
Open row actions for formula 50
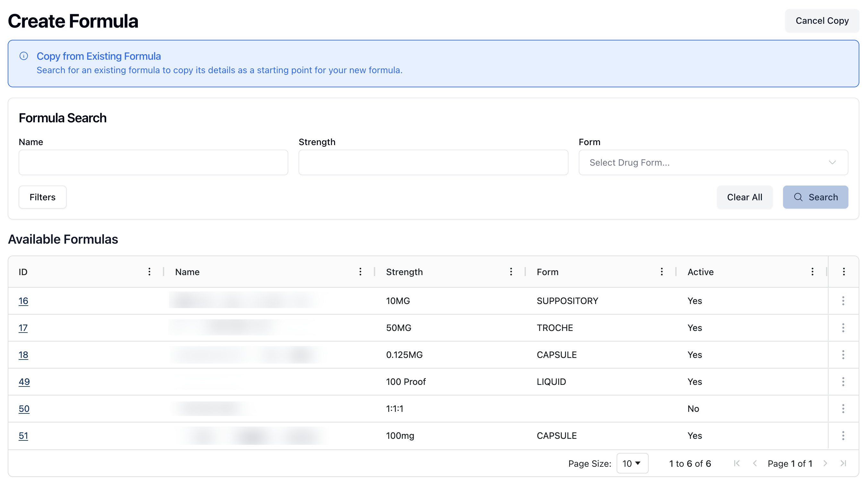(x=843, y=408)
